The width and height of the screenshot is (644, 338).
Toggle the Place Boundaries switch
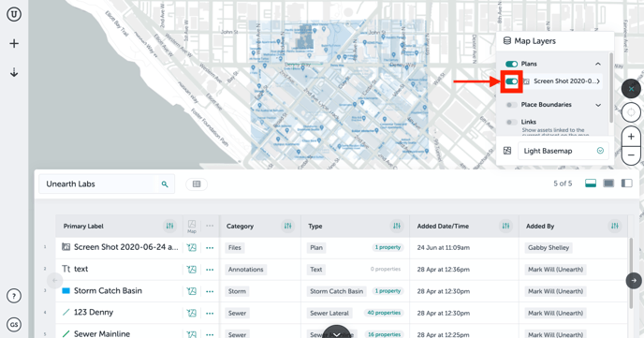click(511, 105)
